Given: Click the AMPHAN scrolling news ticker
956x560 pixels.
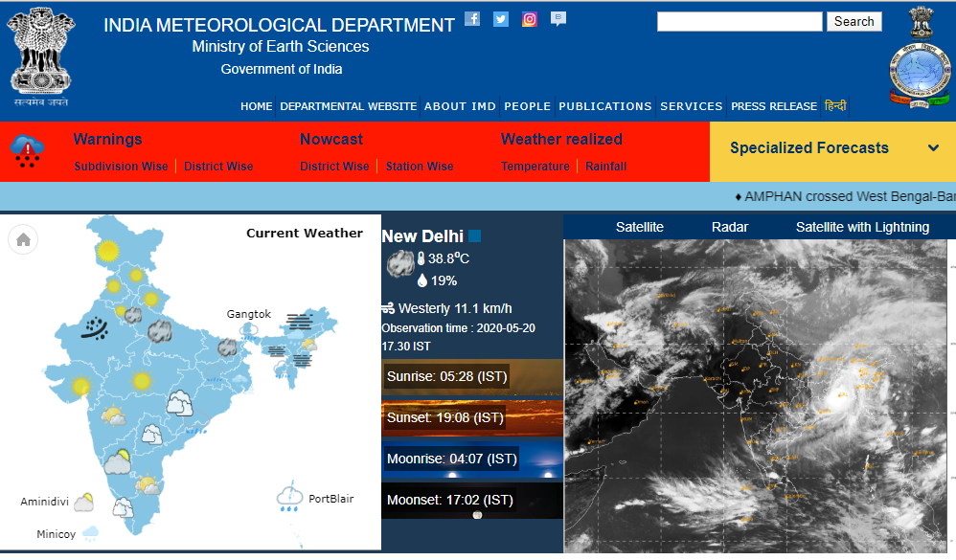Looking at the screenshot, I should pyautogui.click(x=845, y=196).
